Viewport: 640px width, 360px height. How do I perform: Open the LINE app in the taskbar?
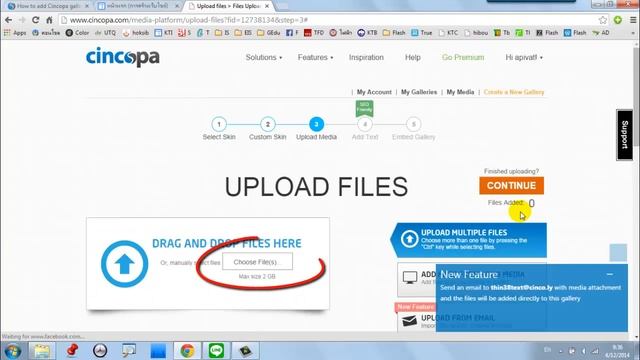coord(216,351)
